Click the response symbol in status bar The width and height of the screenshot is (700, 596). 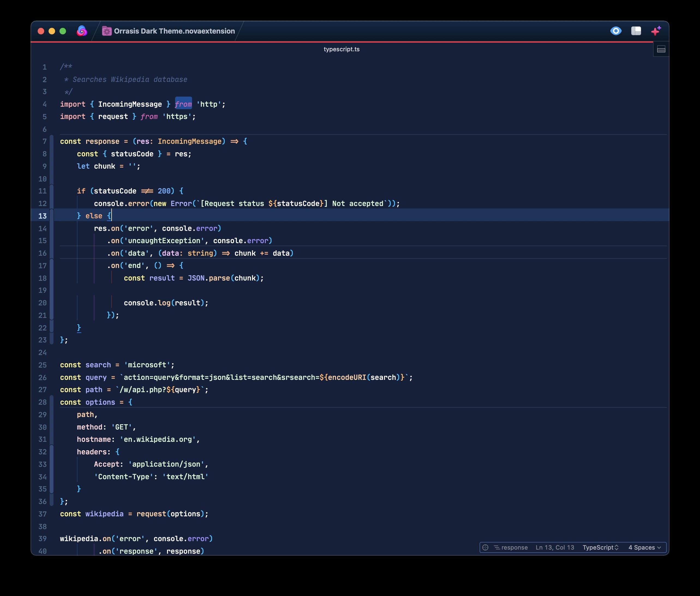click(x=514, y=547)
